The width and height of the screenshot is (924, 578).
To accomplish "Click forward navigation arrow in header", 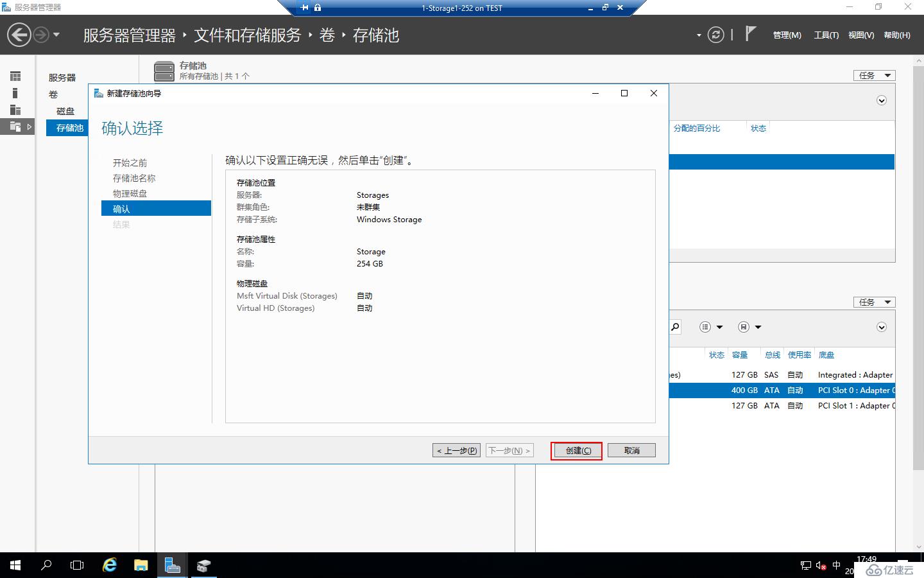I will click(x=41, y=35).
